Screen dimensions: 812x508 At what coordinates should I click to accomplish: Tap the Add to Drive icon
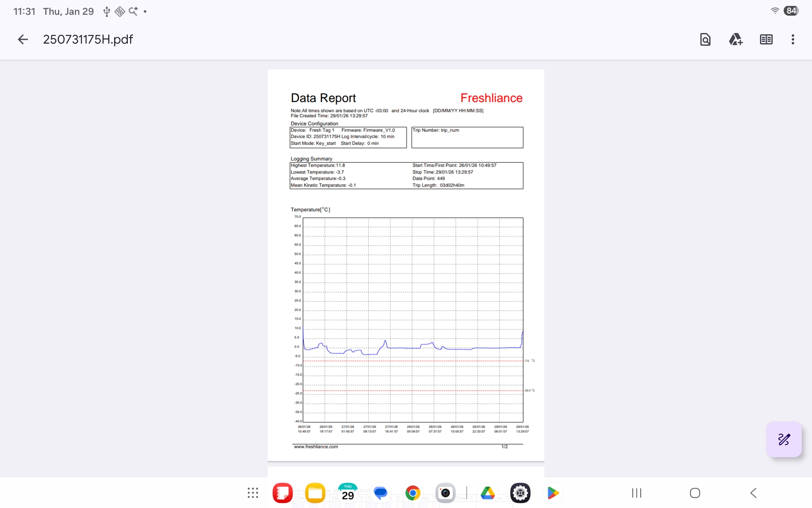tap(735, 39)
